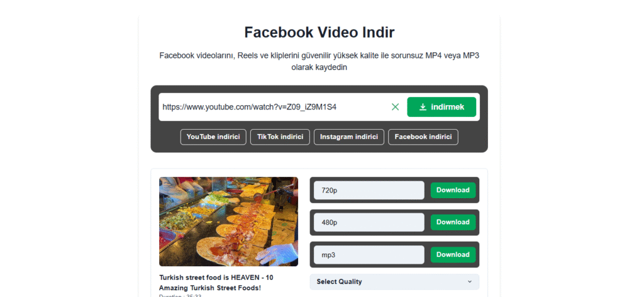This screenshot has width=644, height=297.
Task: Switch to the Instagram indirici tab
Action: 349,137
